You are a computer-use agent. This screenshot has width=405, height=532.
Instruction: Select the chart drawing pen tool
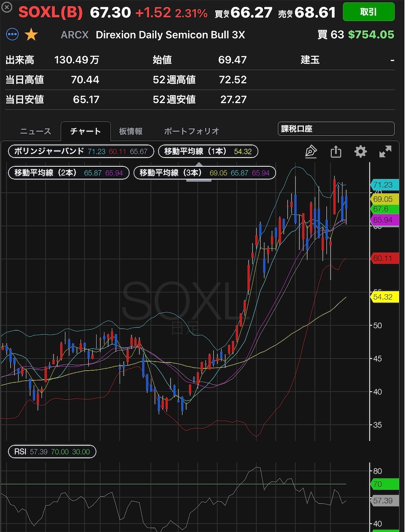point(311,152)
